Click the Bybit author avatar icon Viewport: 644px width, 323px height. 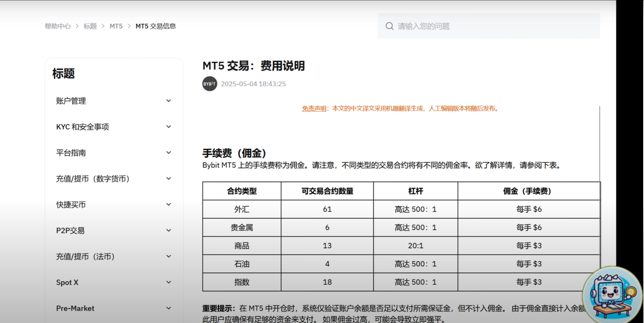(209, 84)
